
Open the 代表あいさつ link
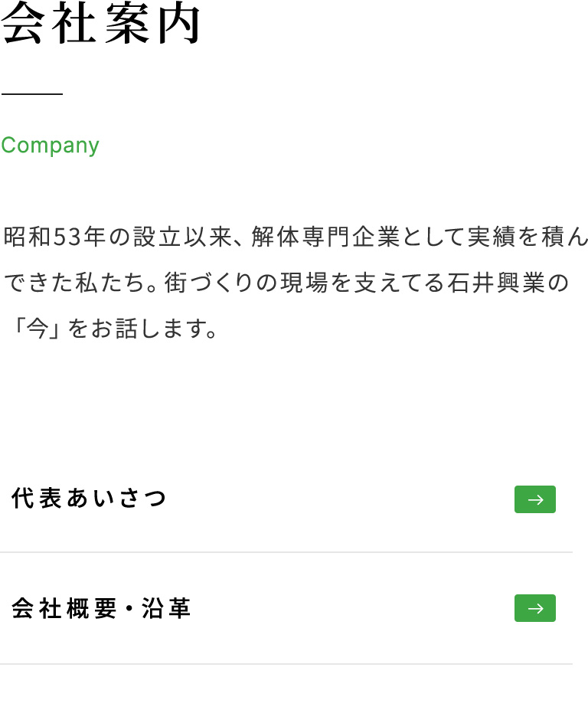click(x=90, y=499)
